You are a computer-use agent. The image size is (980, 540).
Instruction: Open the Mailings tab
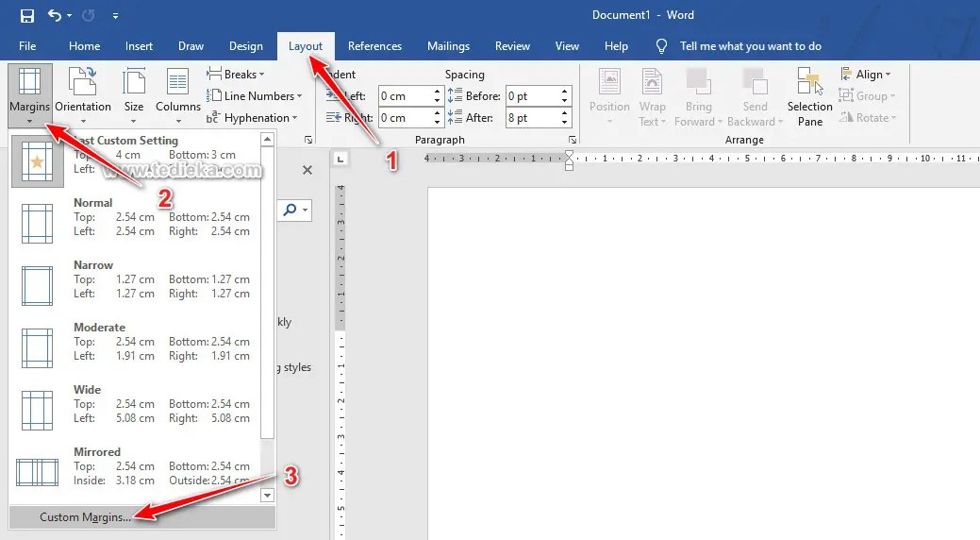[x=448, y=46]
